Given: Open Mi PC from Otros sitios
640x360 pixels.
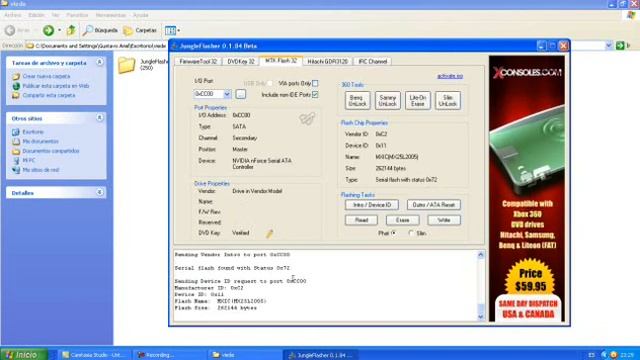Looking at the screenshot, I should pyautogui.click(x=29, y=160).
